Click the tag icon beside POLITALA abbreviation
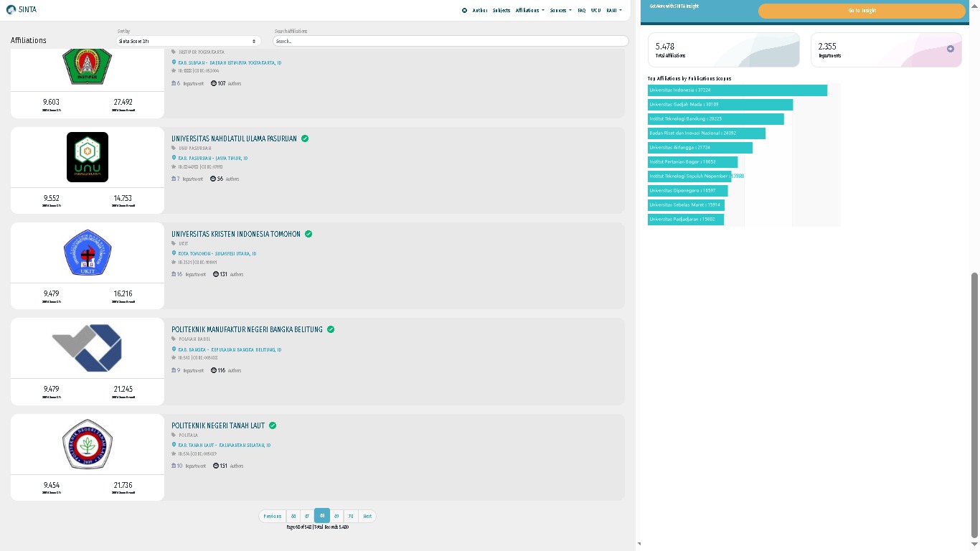Viewport: 980px width, 551px height. pos(174,435)
